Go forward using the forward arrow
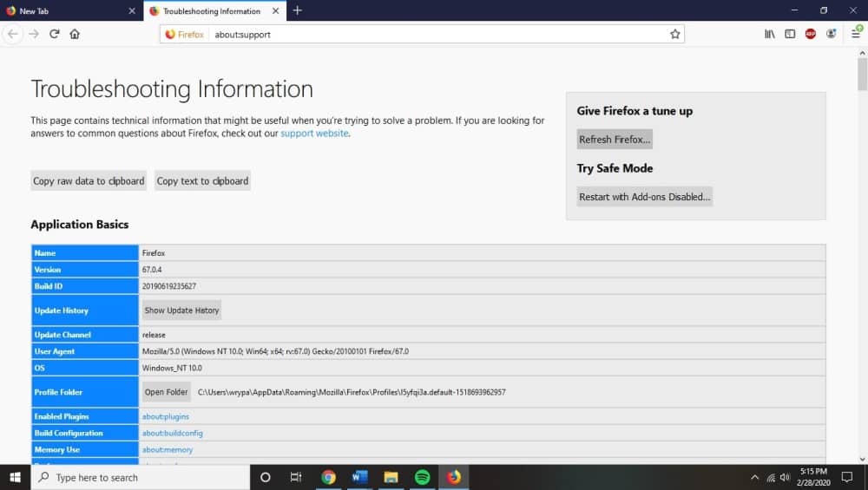The width and height of the screenshot is (868, 490). pyautogui.click(x=34, y=35)
